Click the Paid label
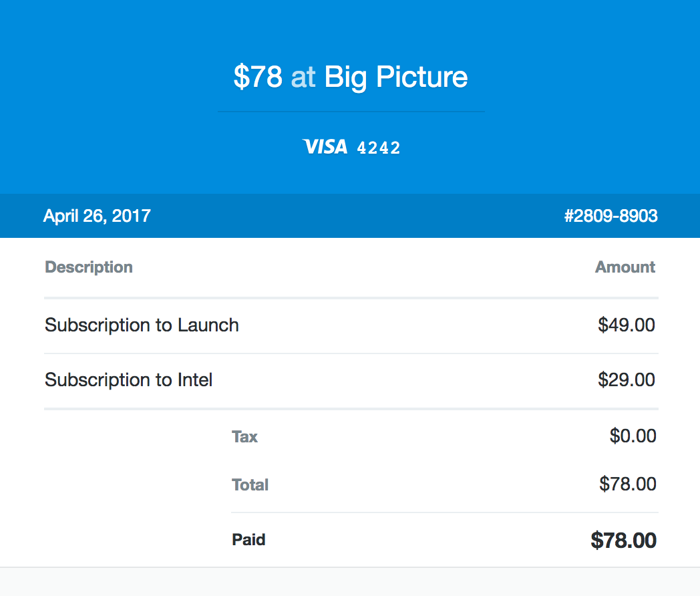 click(248, 540)
